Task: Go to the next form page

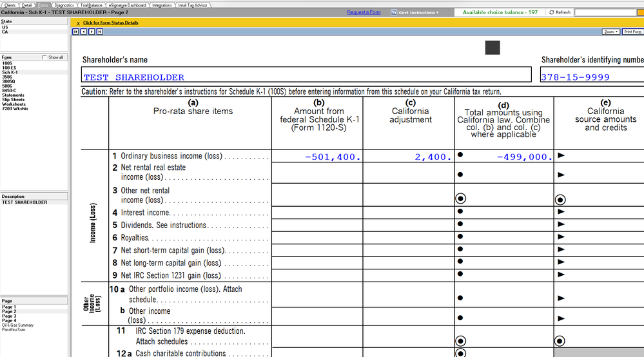Action: 92,32
